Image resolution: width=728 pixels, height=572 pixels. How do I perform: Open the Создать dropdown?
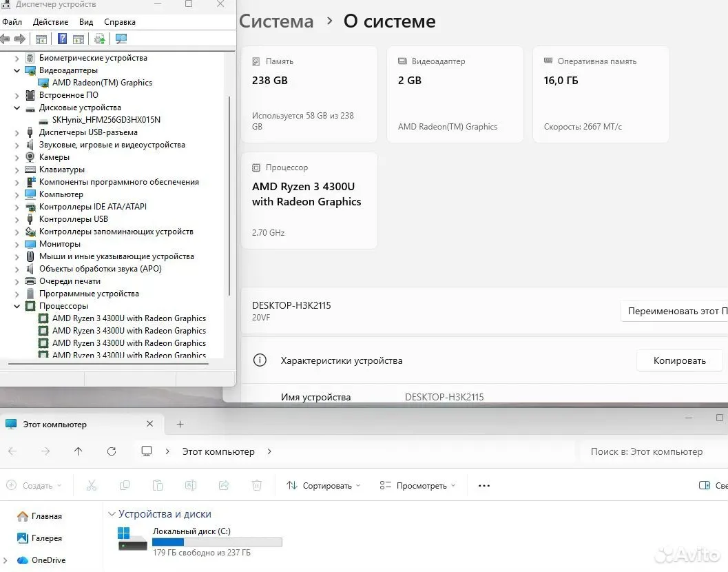(x=34, y=486)
